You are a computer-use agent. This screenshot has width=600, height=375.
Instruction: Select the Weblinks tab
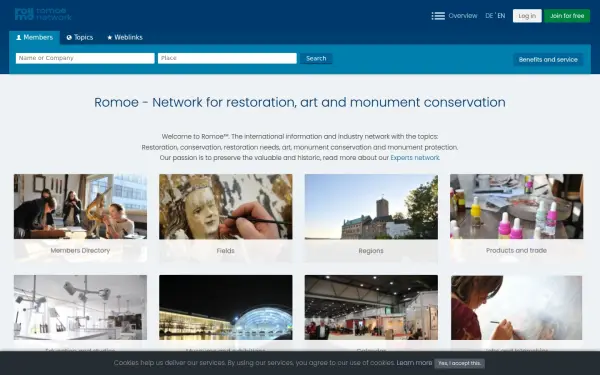point(125,38)
